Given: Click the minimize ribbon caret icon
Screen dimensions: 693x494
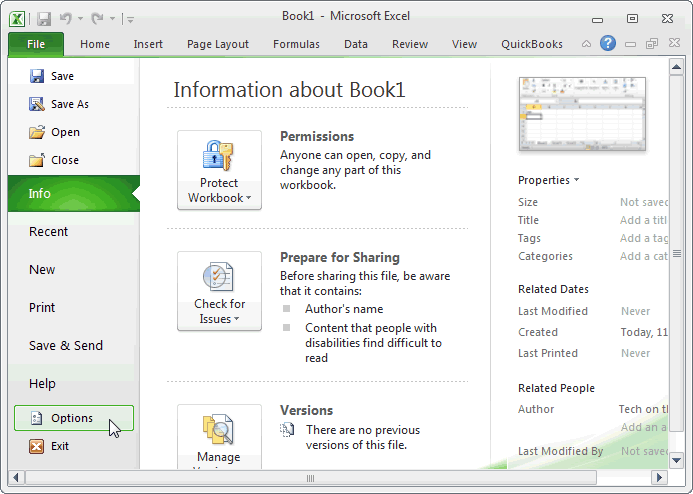Looking at the screenshot, I should coord(586,44).
